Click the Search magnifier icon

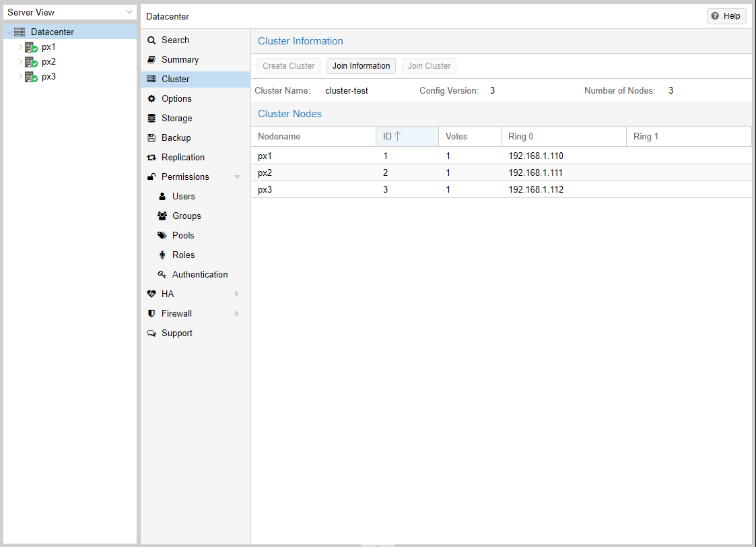point(151,40)
